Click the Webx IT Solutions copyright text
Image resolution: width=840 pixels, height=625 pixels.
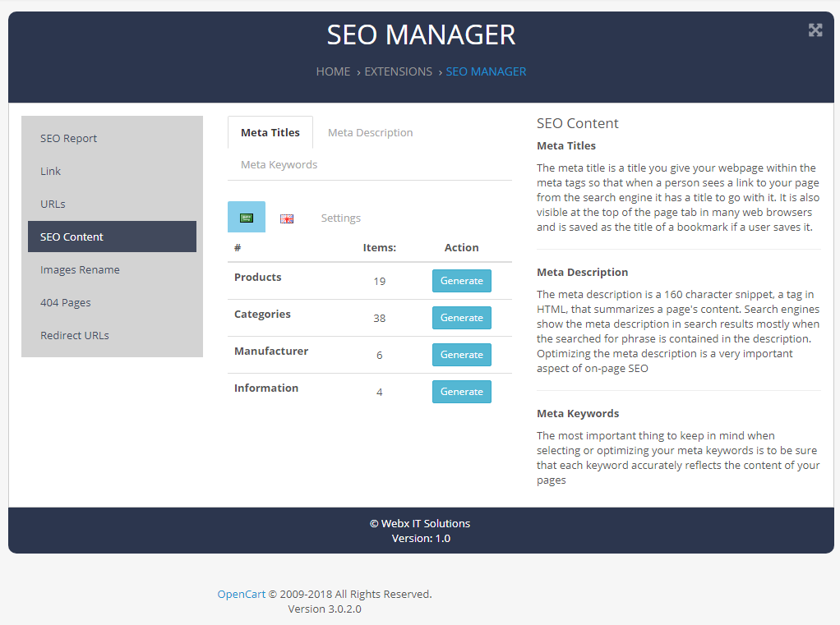[420, 523]
